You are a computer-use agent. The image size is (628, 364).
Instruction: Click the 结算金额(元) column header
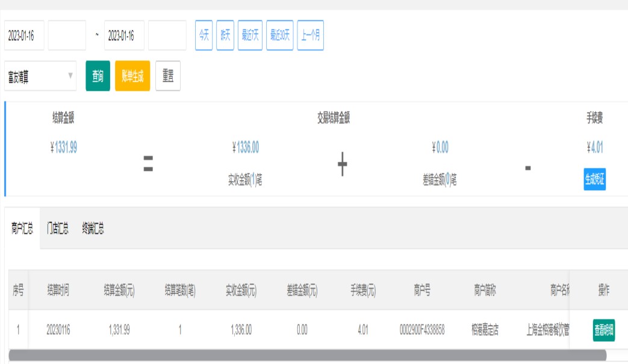pyautogui.click(x=119, y=291)
